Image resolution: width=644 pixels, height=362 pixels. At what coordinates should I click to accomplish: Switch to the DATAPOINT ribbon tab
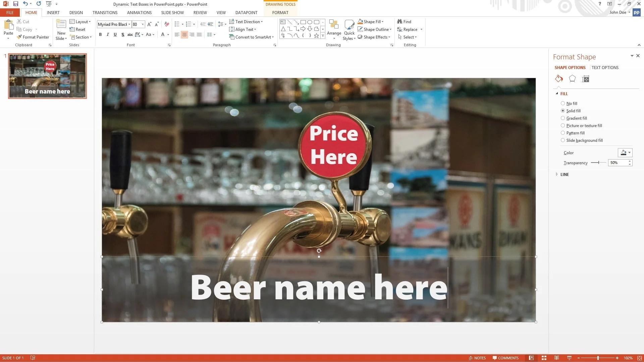[246, 12]
